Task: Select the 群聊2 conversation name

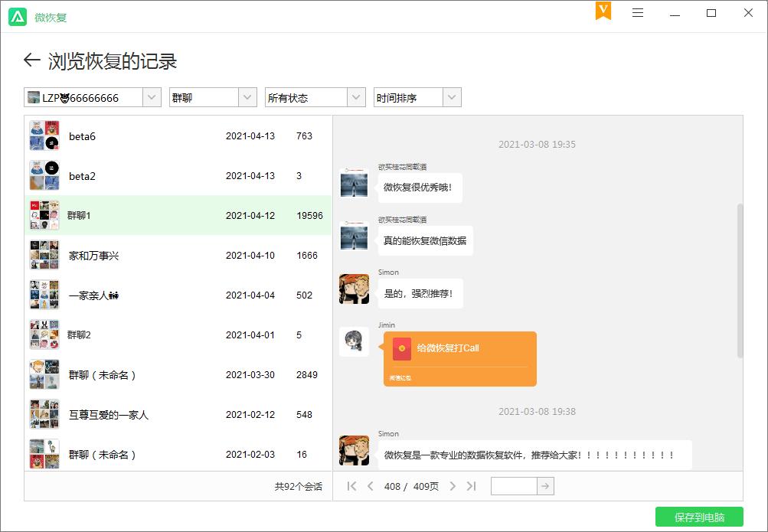Action: click(79, 335)
